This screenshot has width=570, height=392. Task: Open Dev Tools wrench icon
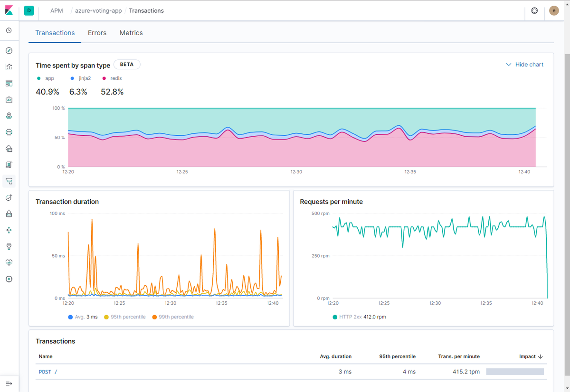[9, 246]
